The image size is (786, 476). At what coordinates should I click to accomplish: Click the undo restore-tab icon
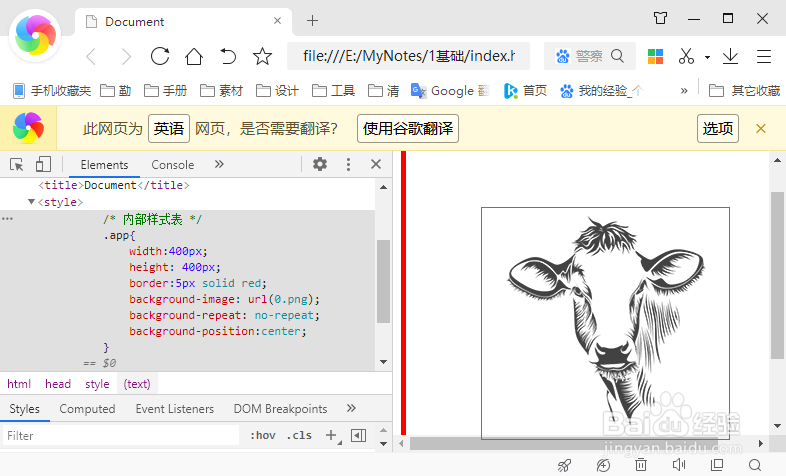click(228, 56)
